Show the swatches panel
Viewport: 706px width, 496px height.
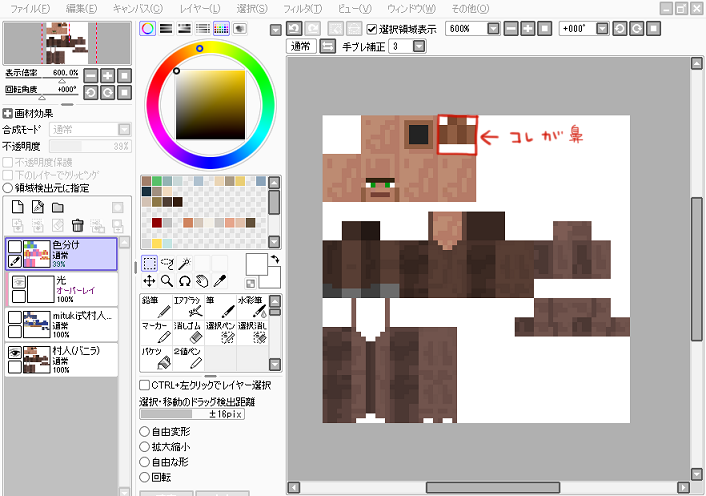tap(221, 29)
